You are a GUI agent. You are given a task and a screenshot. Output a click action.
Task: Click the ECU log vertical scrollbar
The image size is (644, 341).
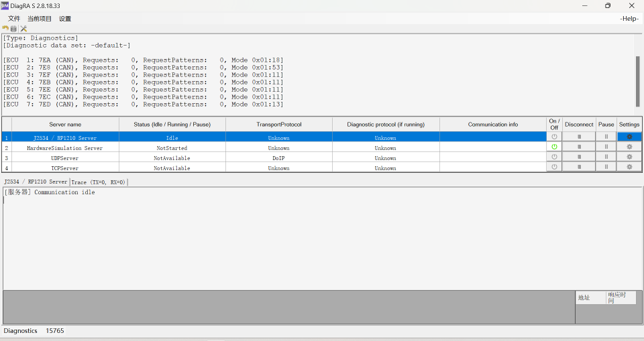click(637, 81)
